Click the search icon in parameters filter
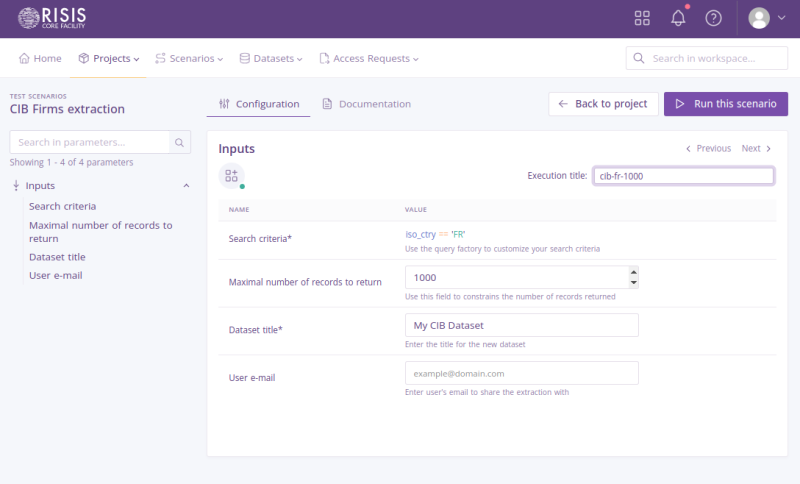 pyautogui.click(x=180, y=143)
